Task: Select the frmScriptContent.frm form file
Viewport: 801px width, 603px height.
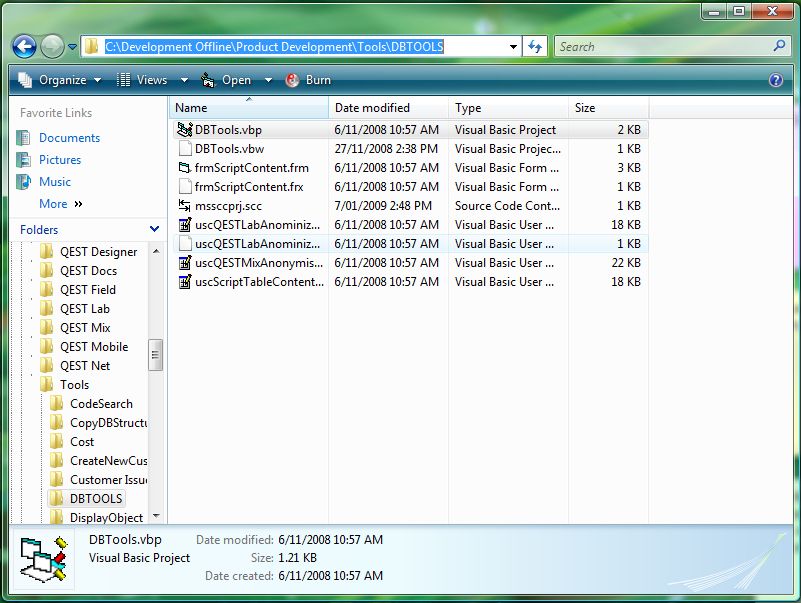Action: point(251,168)
